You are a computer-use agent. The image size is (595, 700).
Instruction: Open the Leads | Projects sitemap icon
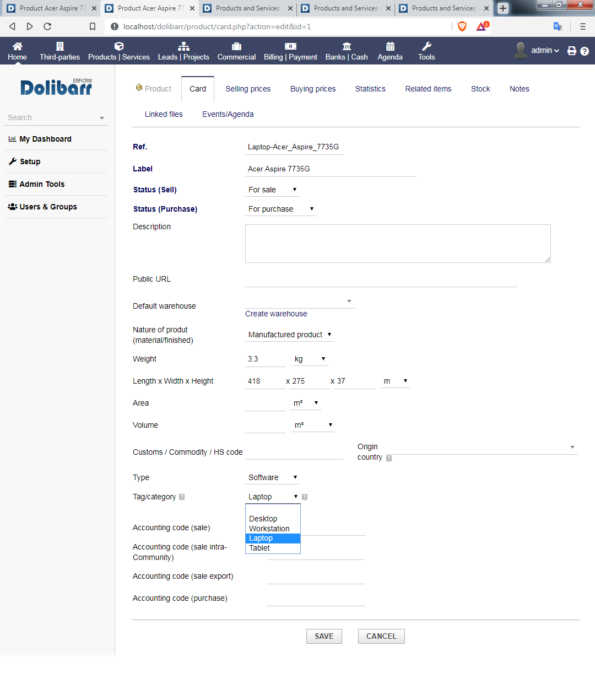point(183,46)
